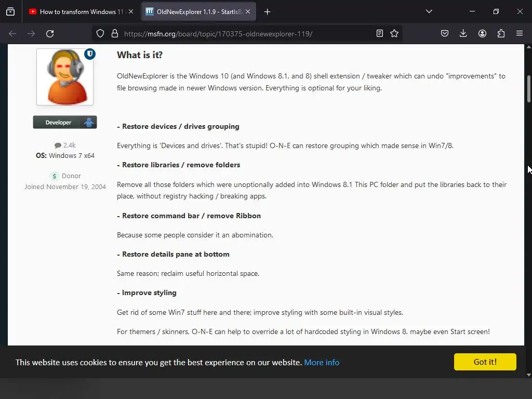Screen dimensions: 532x399
Task: Bookmark this page with star icon
Action: tap(394, 33)
